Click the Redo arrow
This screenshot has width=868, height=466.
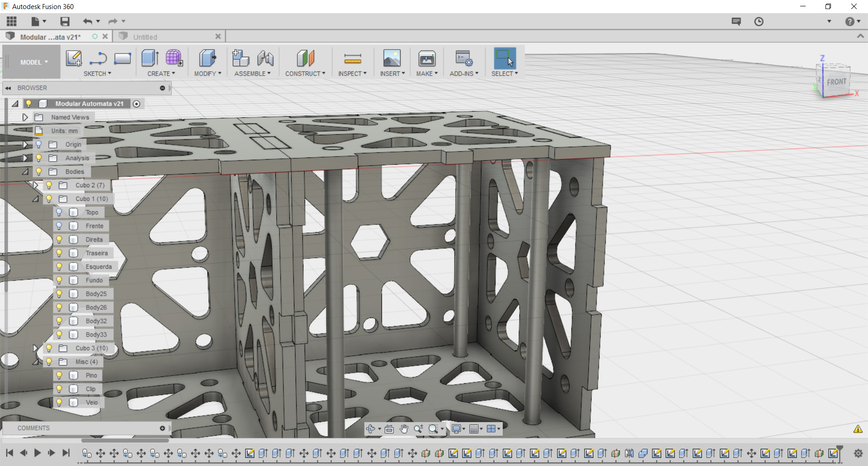tap(113, 21)
